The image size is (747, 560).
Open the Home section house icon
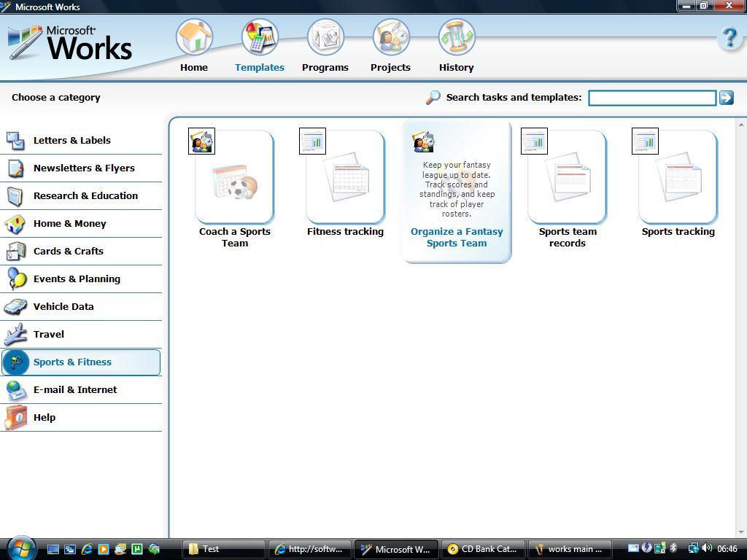click(x=194, y=36)
